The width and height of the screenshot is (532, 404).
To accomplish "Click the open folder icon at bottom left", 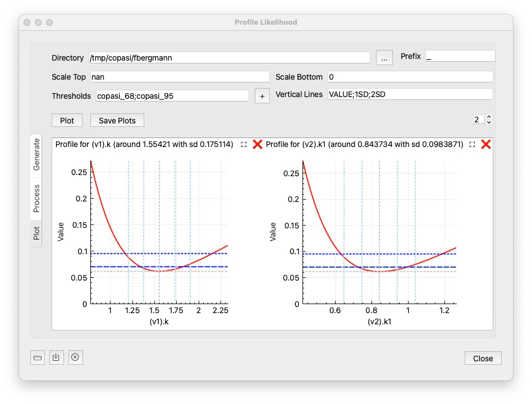I will (x=38, y=357).
